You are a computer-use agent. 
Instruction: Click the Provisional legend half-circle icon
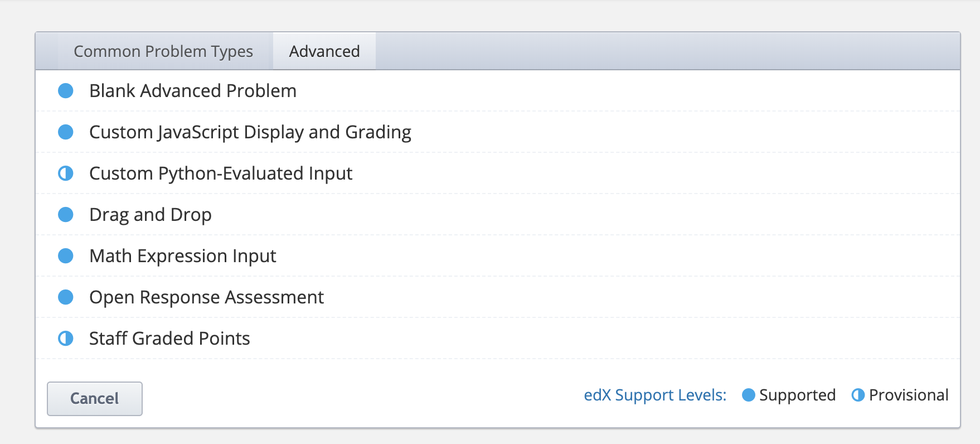(x=858, y=395)
